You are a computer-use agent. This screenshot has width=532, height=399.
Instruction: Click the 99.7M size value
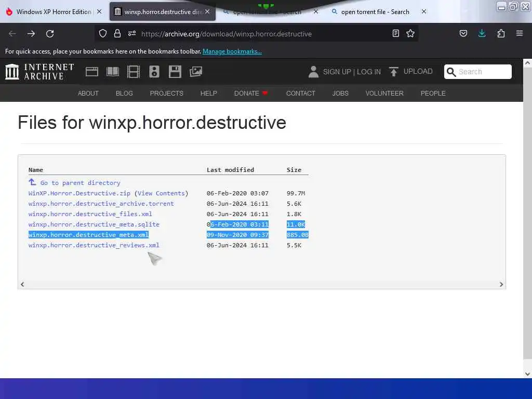tap(296, 193)
